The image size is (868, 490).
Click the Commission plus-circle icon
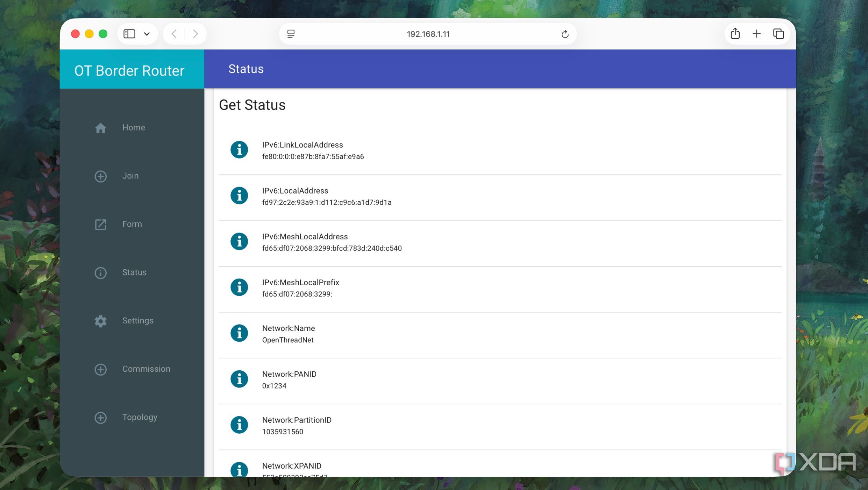(x=100, y=369)
